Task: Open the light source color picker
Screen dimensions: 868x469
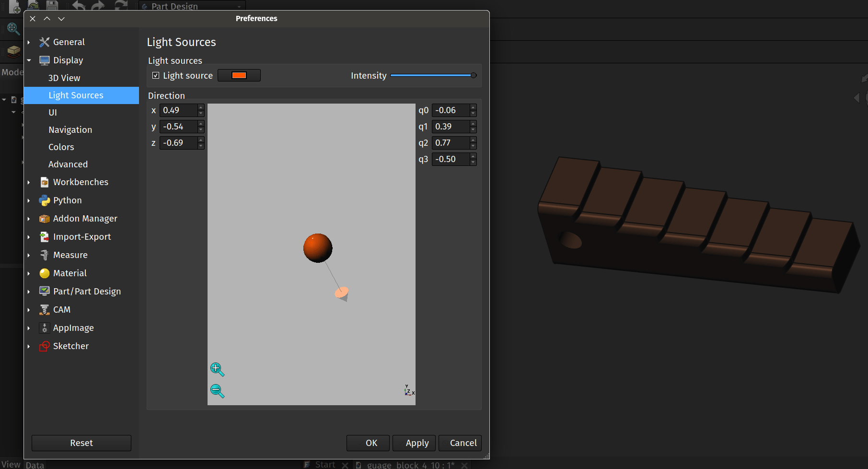Action: (x=239, y=75)
